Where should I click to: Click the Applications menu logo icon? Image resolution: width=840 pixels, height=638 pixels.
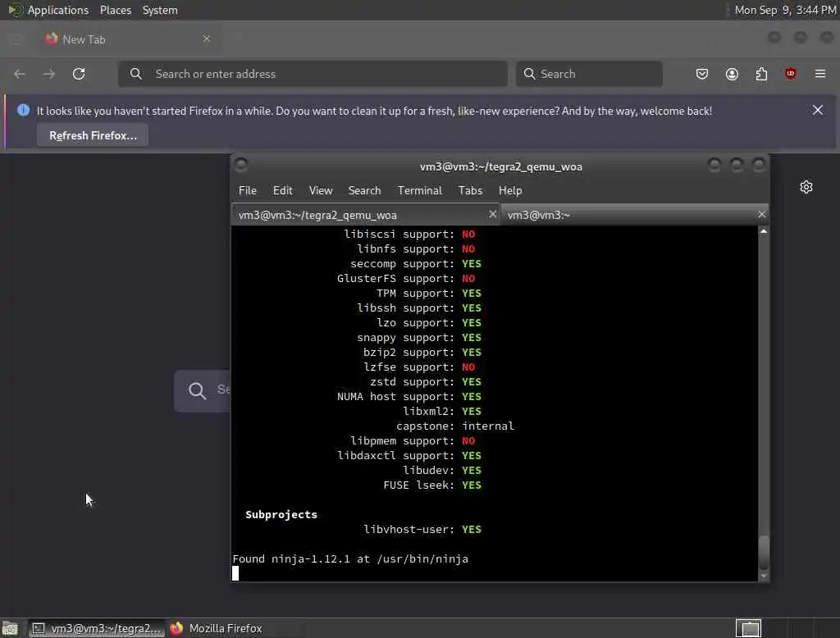click(x=15, y=10)
